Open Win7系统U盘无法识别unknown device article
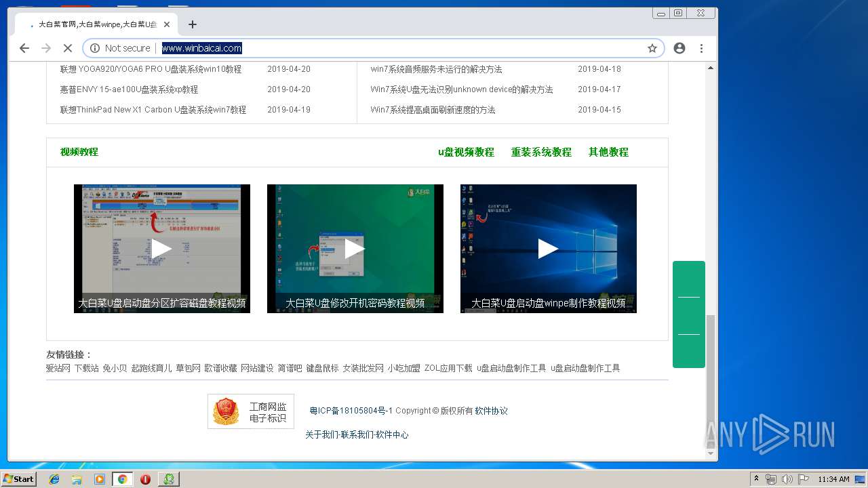The width and height of the screenshot is (868, 488). 462,89
